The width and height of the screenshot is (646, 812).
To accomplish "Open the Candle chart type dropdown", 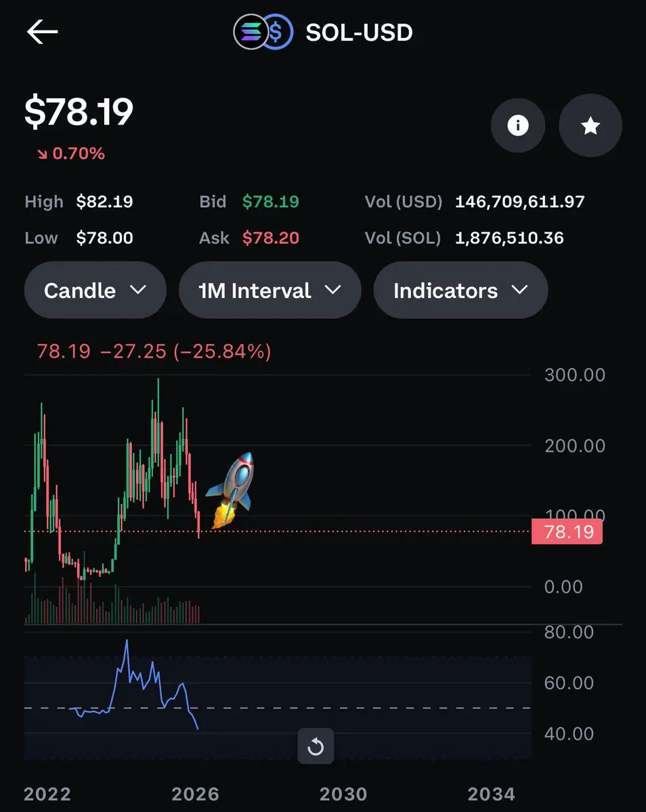I will 95,290.
